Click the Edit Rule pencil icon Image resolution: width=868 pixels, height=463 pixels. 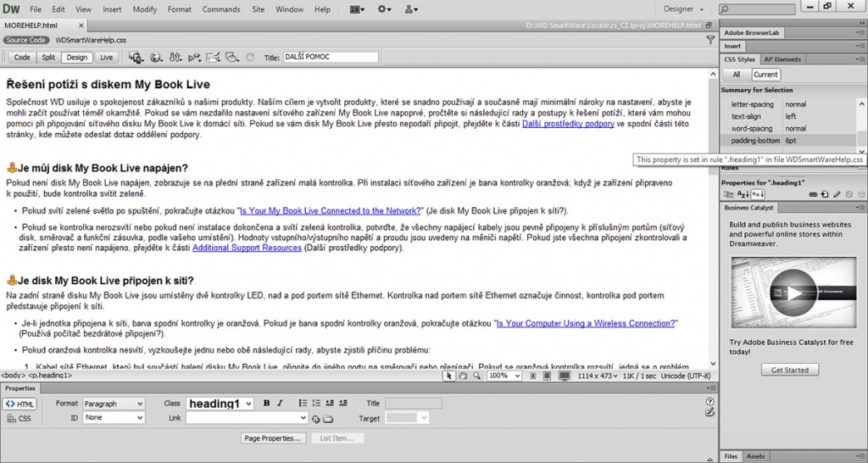[837, 194]
